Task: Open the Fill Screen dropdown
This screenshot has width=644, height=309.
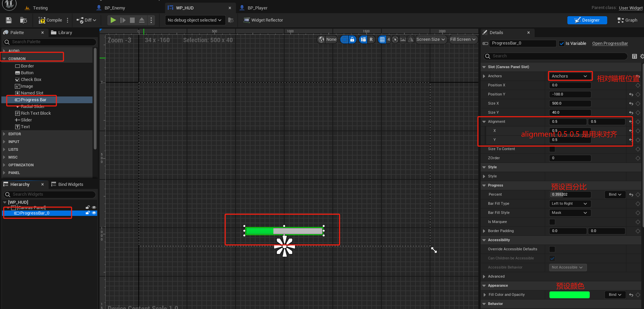Action: [463, 39]
